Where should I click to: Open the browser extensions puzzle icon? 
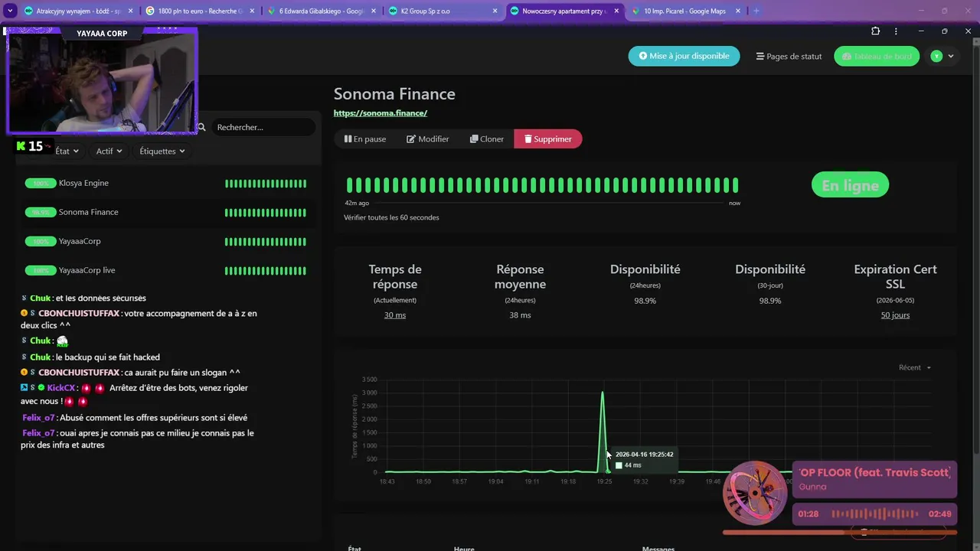tap(875, 31)
